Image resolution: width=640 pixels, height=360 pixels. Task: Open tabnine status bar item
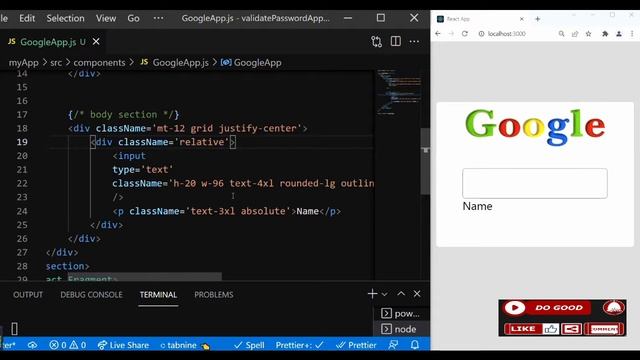point(184,345)
